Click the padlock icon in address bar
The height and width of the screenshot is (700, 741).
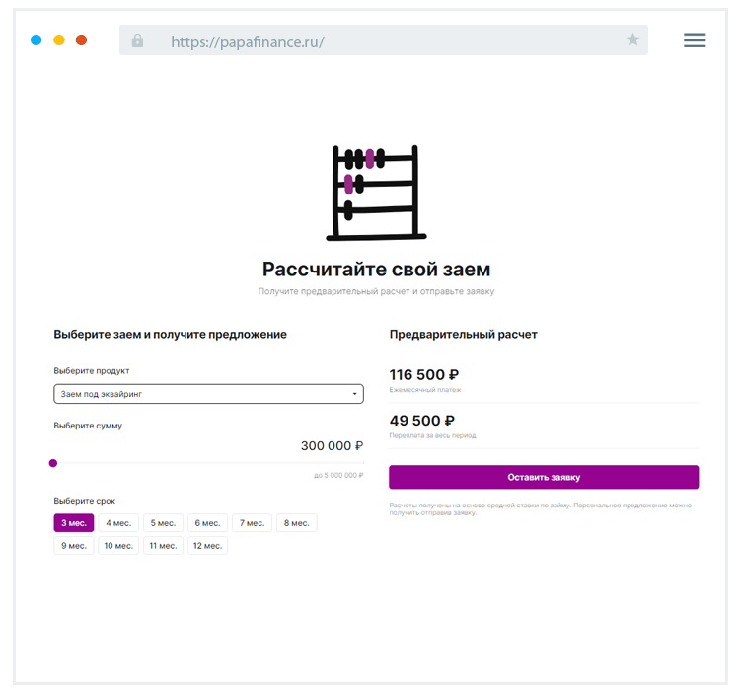coord(137,40)
